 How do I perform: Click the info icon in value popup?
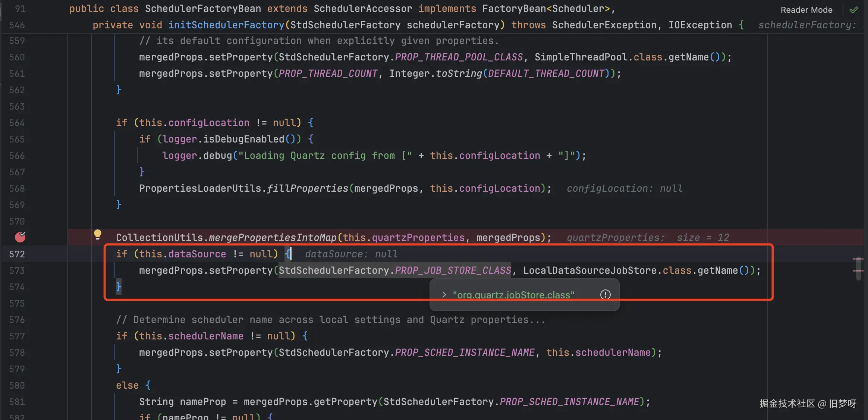coord(605,295)
